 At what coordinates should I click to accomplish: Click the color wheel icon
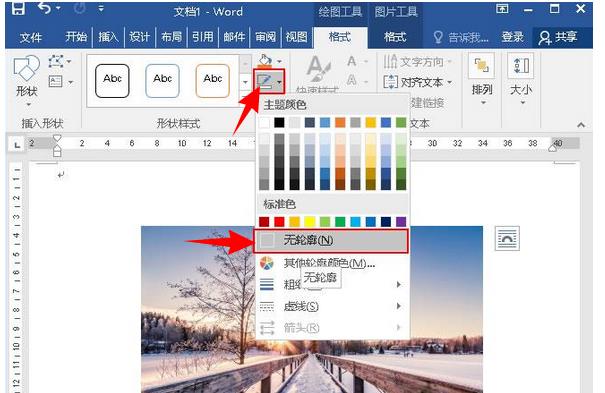click(x=267, y=263)
